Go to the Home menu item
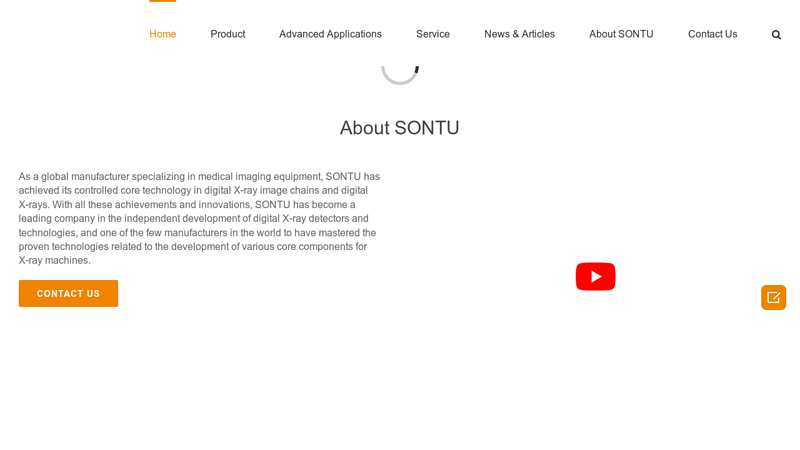 click(163, 34)
